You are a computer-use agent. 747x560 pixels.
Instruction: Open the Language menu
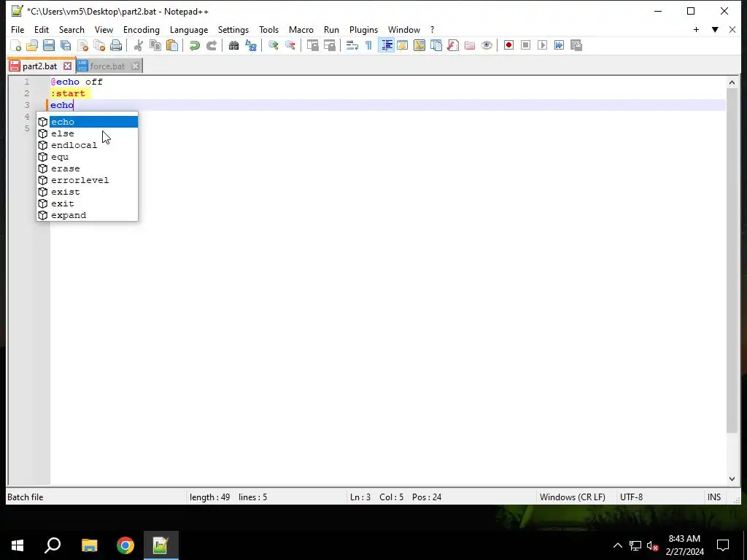click(189, 29)
